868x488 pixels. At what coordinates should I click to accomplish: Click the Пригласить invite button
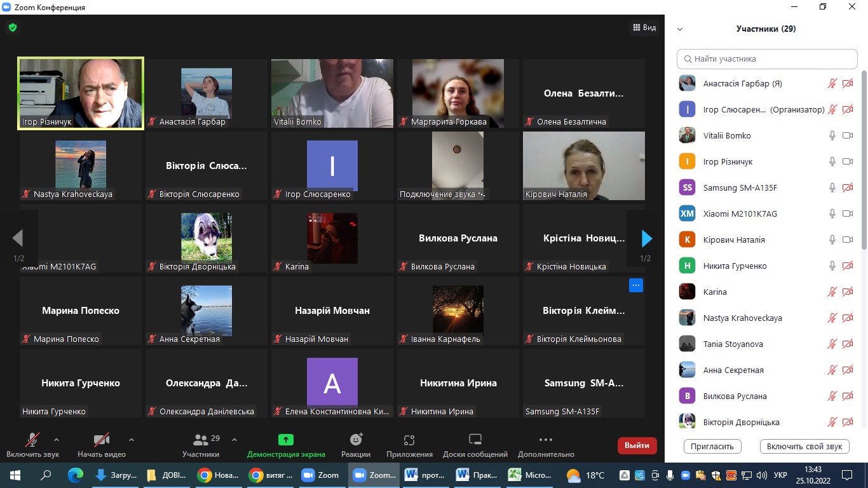[x=712, y=446]
